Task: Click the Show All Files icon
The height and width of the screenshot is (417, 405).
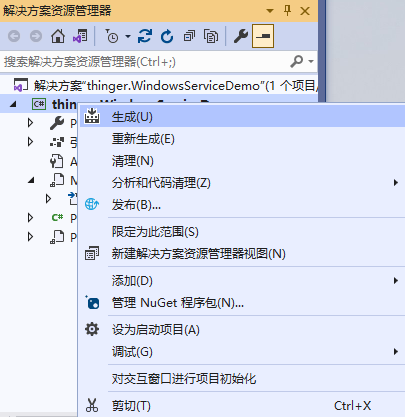Action: pyautogui.click(x=211, y=36)
